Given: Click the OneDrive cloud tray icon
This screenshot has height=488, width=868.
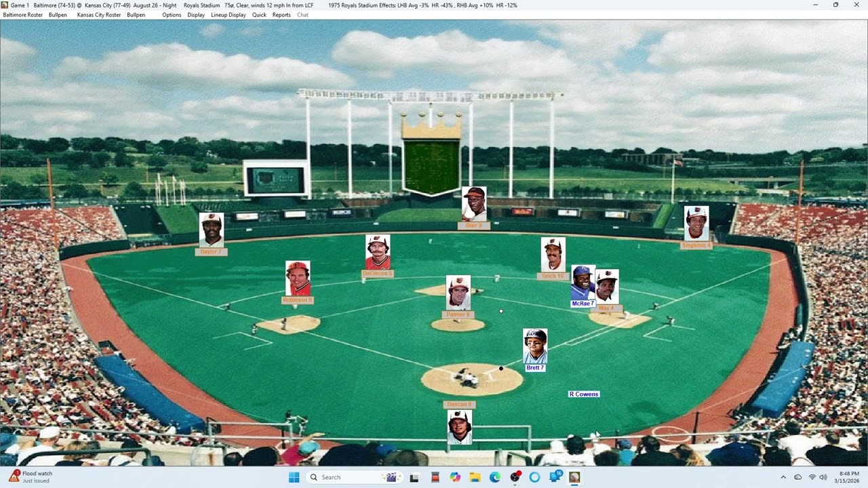Looking at the screenshot, I should tap(797, 477).
